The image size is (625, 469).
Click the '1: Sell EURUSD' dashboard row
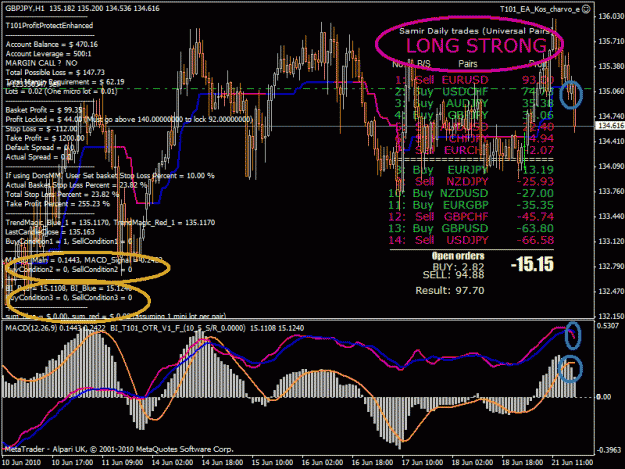click(474, 80)
